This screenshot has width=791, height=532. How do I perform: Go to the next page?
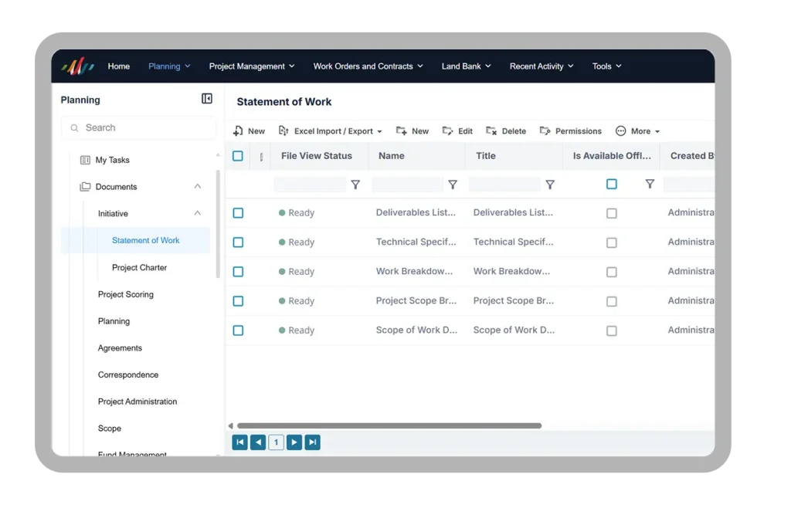point(294,442)
